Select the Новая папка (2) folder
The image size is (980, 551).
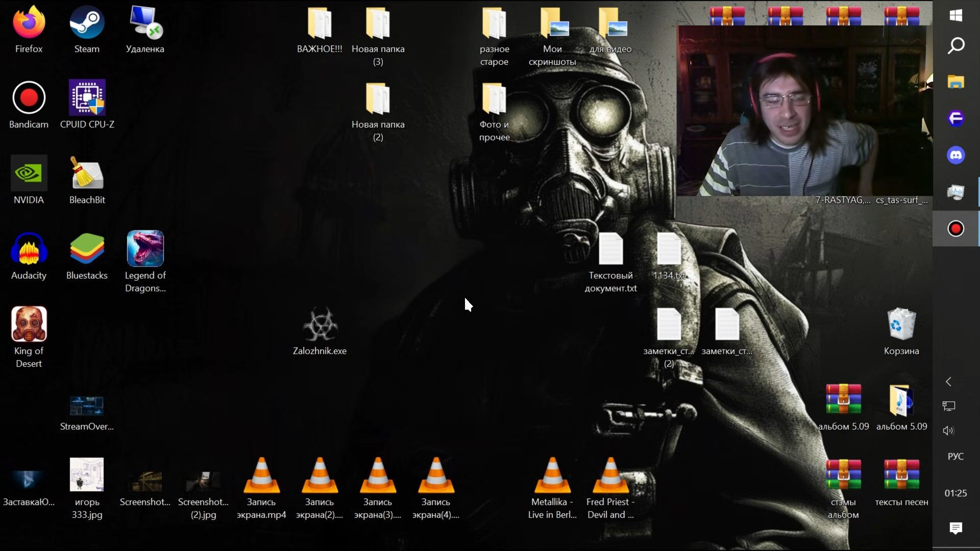click(x=378, y=112)
